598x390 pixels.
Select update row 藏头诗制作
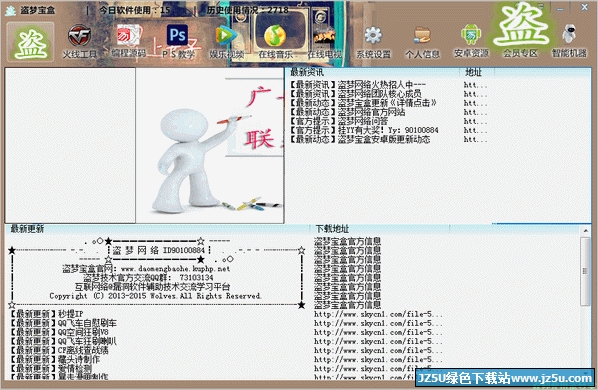(55, 360)
